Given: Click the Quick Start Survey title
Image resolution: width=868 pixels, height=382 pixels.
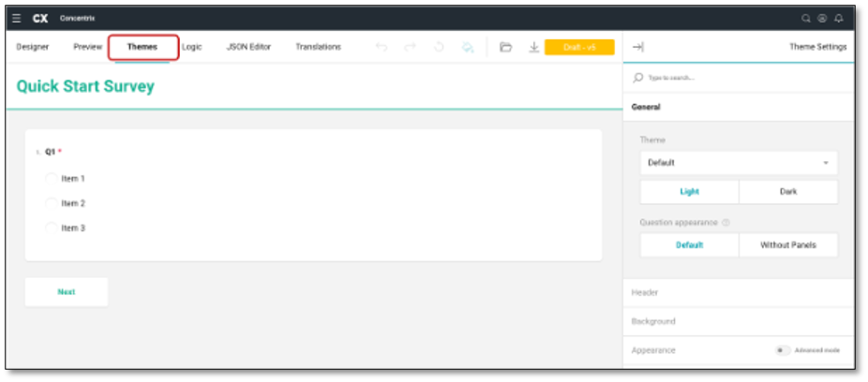Looking at the screenshot, I should point(85,86).
